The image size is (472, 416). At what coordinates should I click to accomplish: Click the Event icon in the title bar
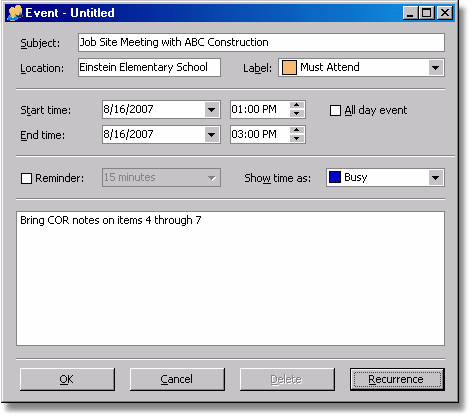15,13
